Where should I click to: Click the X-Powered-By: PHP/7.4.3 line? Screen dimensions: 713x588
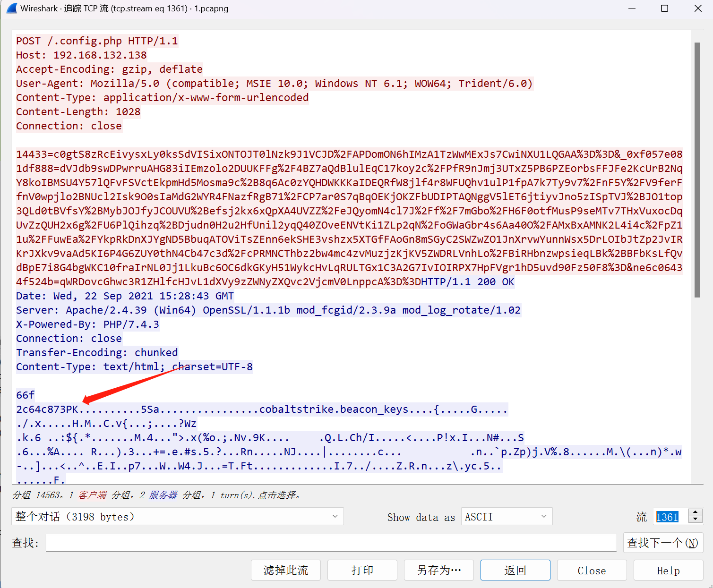point(87,324)
